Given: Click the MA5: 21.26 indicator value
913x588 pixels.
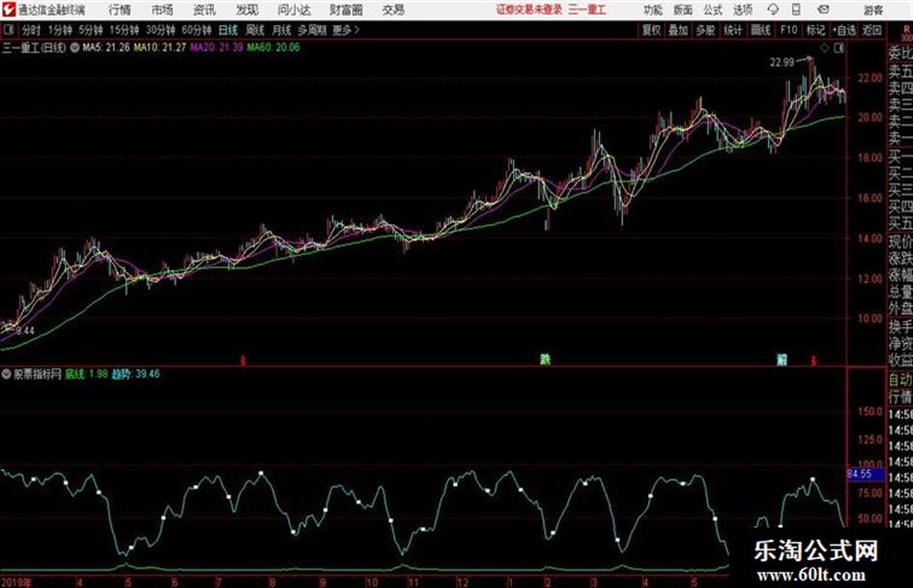Looking at the screenshot, I should pyautogui.click(x=106, y=47).
